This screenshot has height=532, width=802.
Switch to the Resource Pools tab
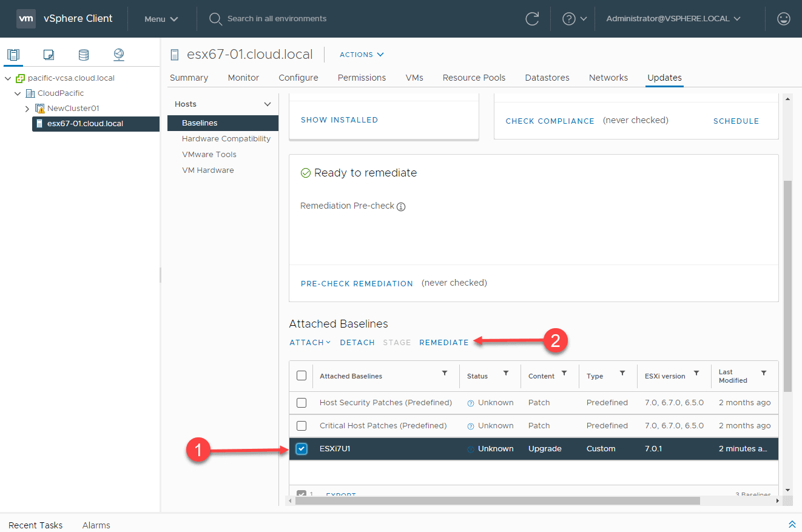[474, 78]
